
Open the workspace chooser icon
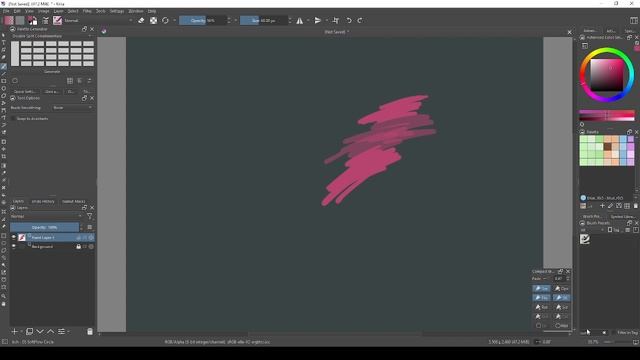tap(633, 20)
